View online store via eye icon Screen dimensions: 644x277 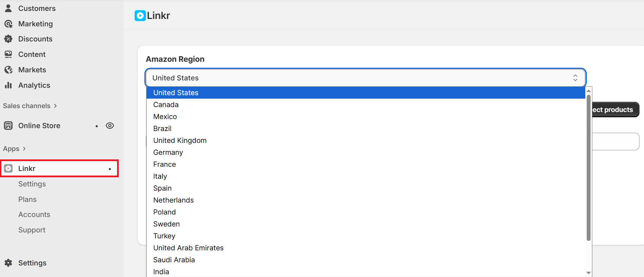[x=110, y=126]
